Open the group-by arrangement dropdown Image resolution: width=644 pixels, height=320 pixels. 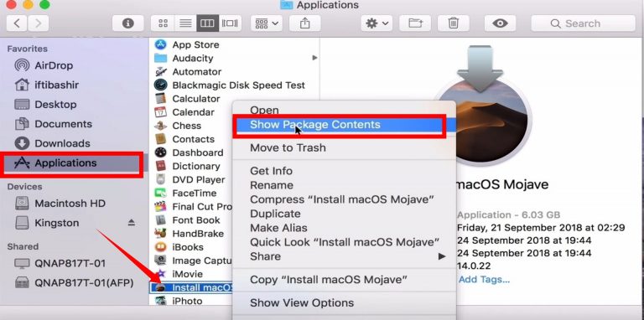(266, 23)
